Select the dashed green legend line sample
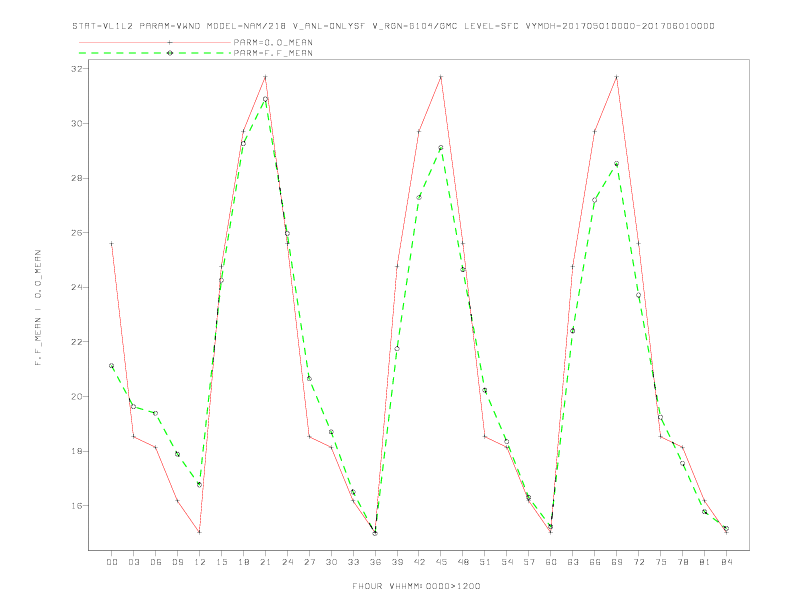792x612 pixels. [x=155, y=53]
